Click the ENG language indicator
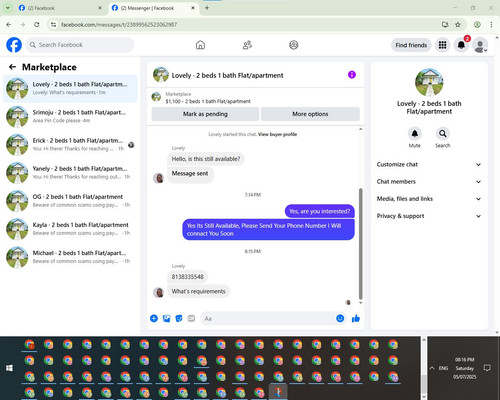 coord(443,368)
